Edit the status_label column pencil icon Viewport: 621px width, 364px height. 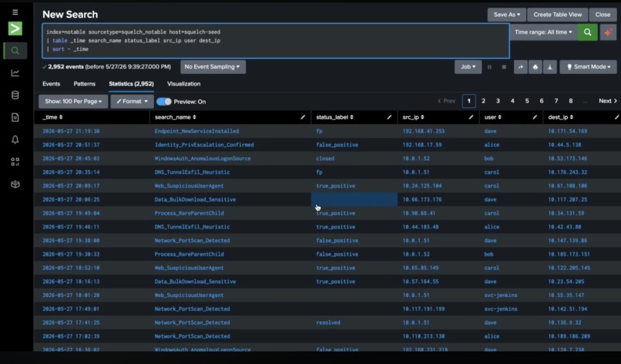tap(389, 117)
